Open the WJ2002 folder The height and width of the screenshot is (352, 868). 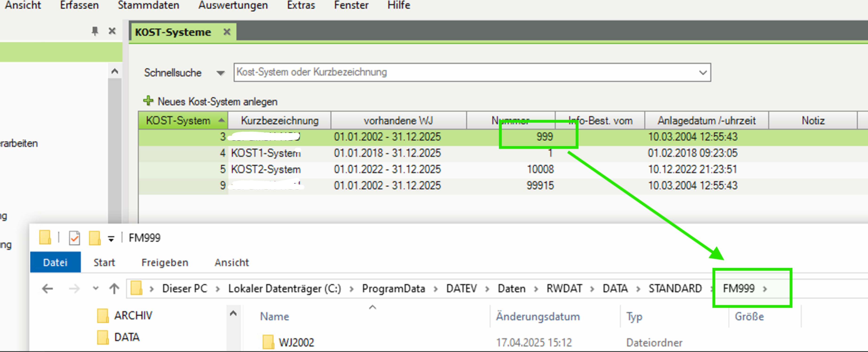click(296, 342)
